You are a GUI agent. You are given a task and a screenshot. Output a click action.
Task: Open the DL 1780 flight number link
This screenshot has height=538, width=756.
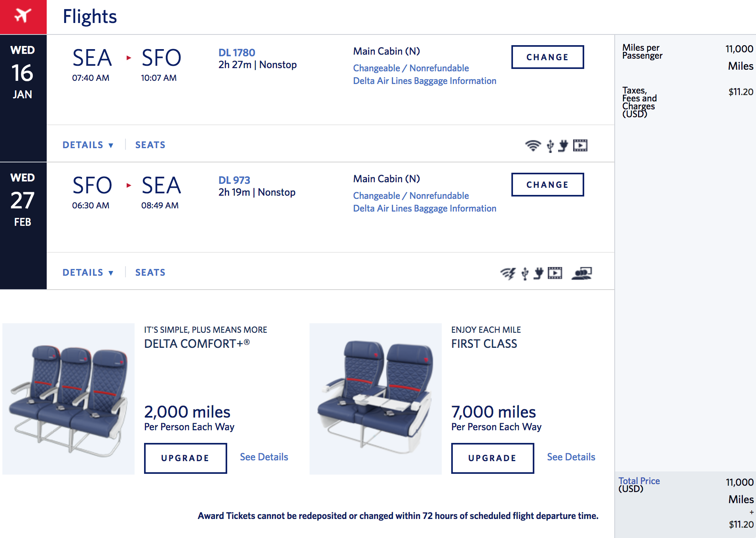(x=237, y=53)
